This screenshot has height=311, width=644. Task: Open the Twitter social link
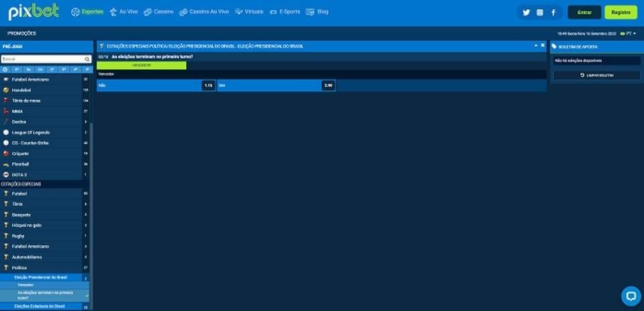[x=526, y=12]
